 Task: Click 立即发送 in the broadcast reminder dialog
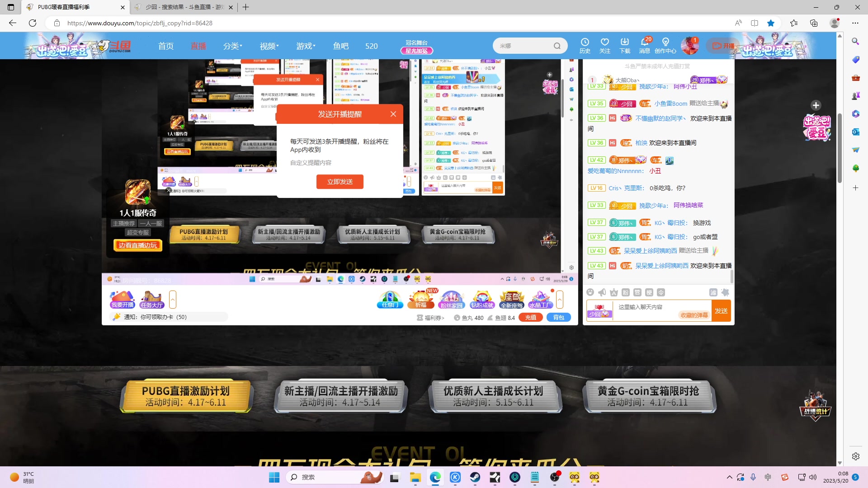point(340,182)
